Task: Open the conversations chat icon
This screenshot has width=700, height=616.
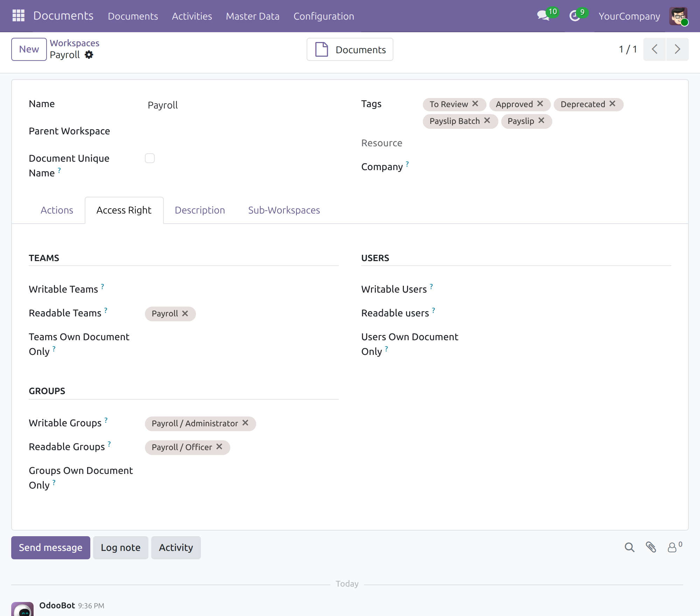Action: click(543, 16)
